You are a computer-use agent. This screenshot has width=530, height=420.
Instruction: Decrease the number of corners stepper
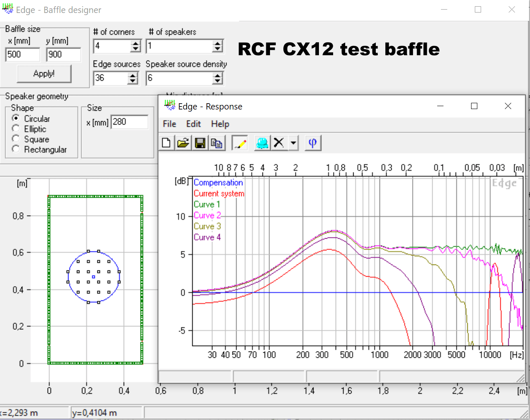[135, 49]
